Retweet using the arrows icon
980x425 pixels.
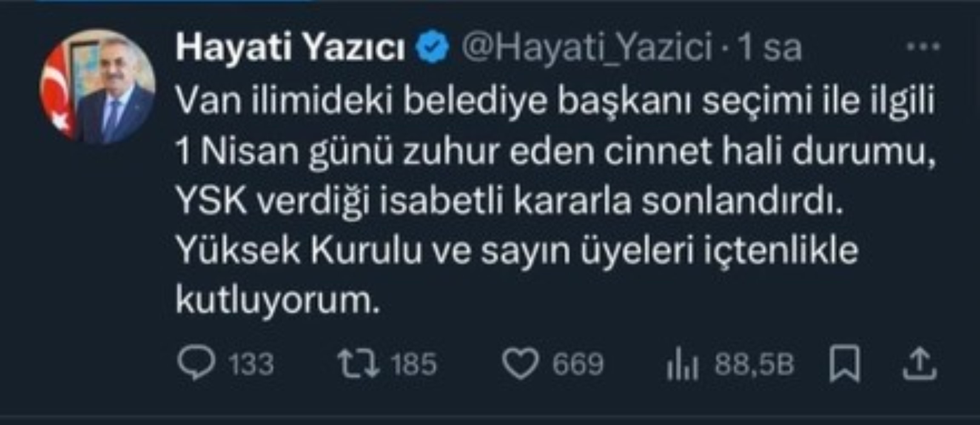point(359,363)
